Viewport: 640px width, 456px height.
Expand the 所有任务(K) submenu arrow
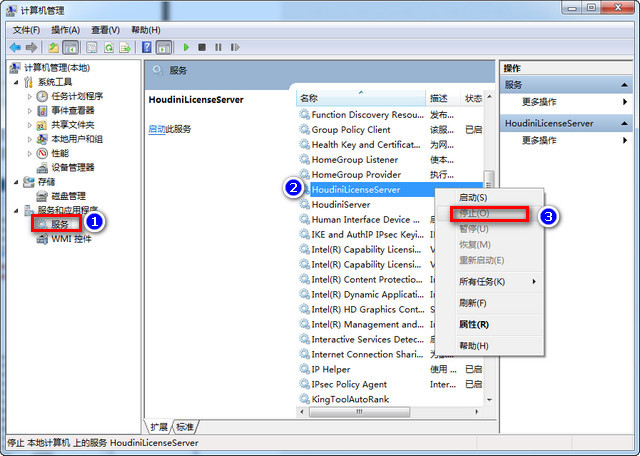tap(534, 282)
